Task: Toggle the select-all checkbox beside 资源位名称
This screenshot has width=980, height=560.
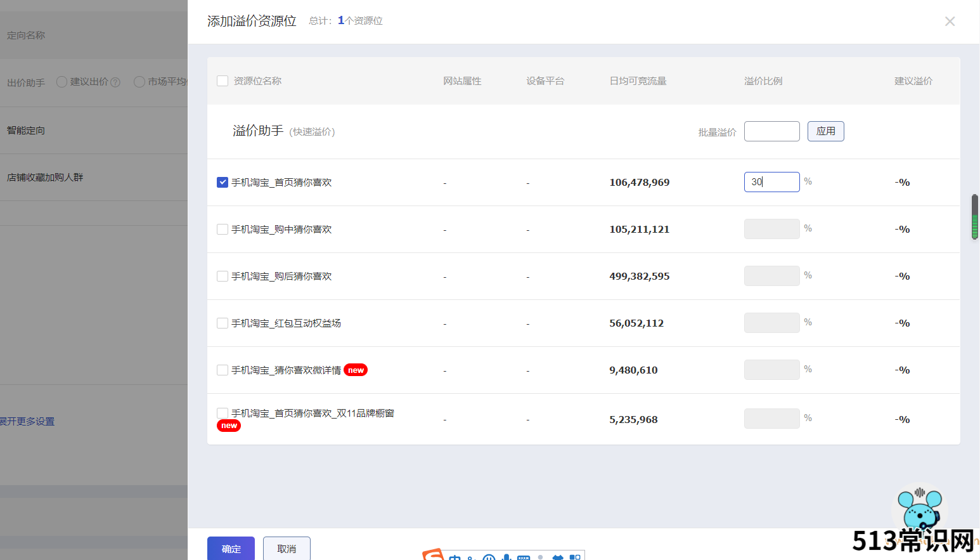Action: [x=222, y=81]
